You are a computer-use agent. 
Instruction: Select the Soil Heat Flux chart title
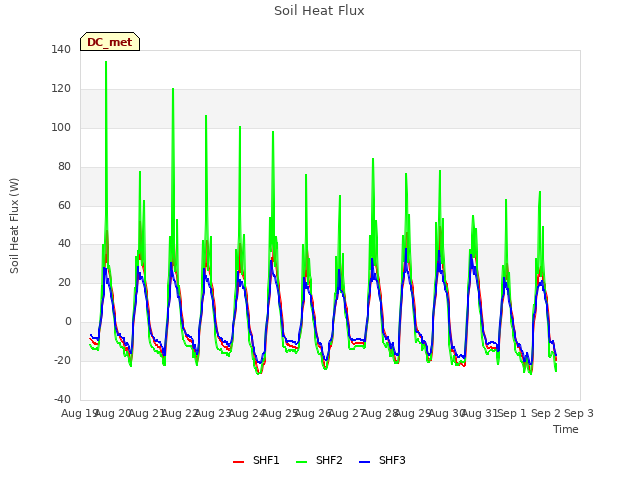tap(319, 11)
